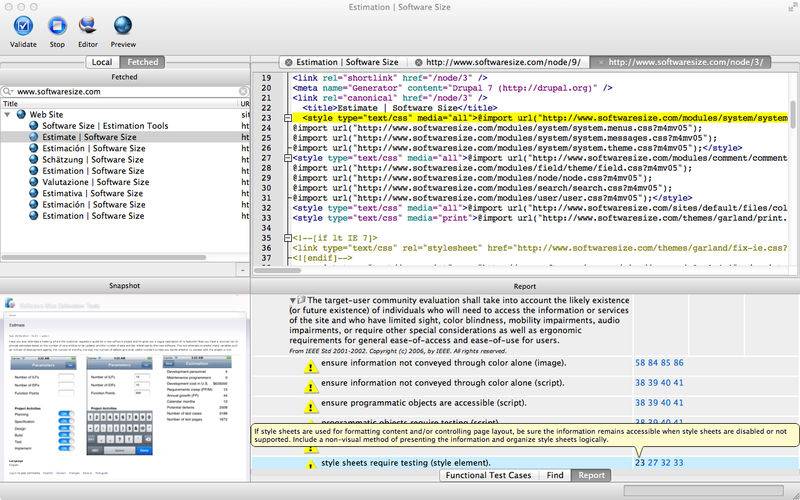Click warning icon for programmatic objects accessible

pos(311,407)
